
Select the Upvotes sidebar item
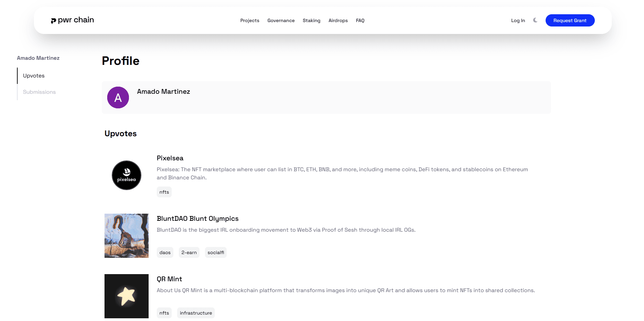(33, 75)
